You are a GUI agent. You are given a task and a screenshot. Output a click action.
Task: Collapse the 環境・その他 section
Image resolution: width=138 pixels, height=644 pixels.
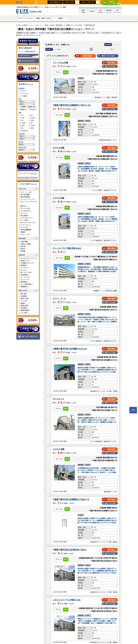pyautogui.click(x=28, y=291)
